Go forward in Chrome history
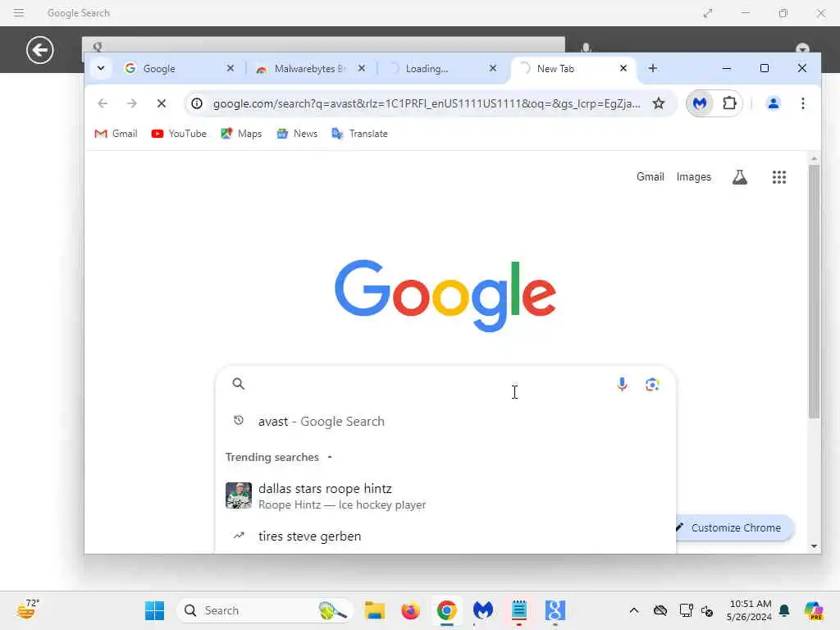Image resolution: width=840 pixels, height=630 pixels. tap(132, 103)
